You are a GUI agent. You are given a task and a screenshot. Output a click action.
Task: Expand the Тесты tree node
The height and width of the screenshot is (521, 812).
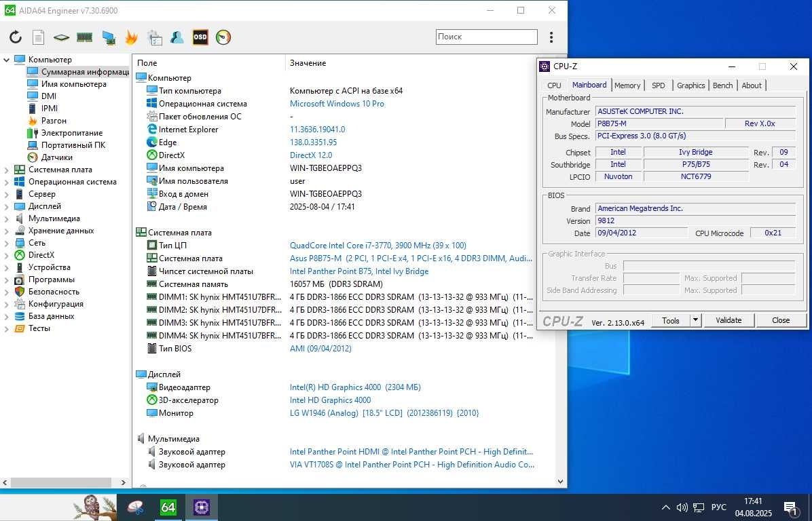point(7,328)
